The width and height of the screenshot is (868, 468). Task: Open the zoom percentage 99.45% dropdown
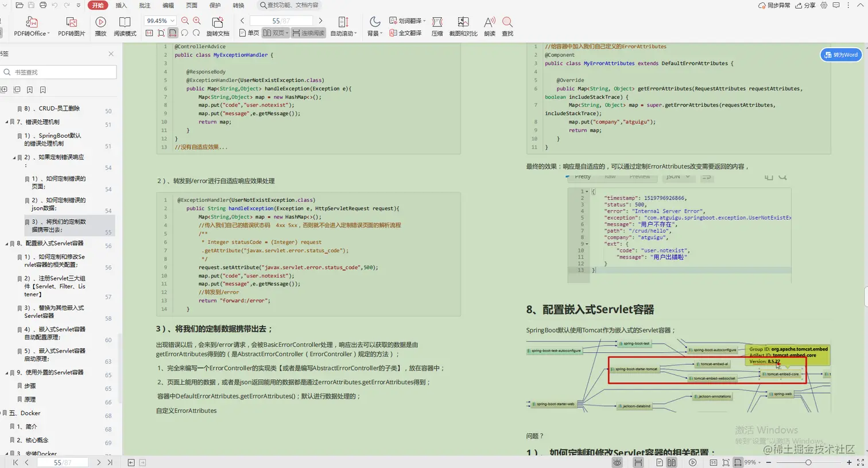coord(173,21)
